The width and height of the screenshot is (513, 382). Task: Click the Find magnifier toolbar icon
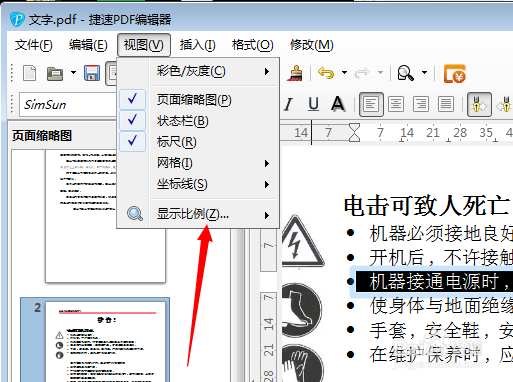coord(405,73)
